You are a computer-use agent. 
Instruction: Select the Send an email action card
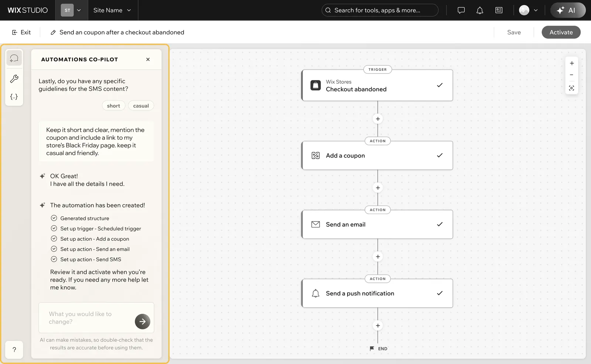click(377, 224)
